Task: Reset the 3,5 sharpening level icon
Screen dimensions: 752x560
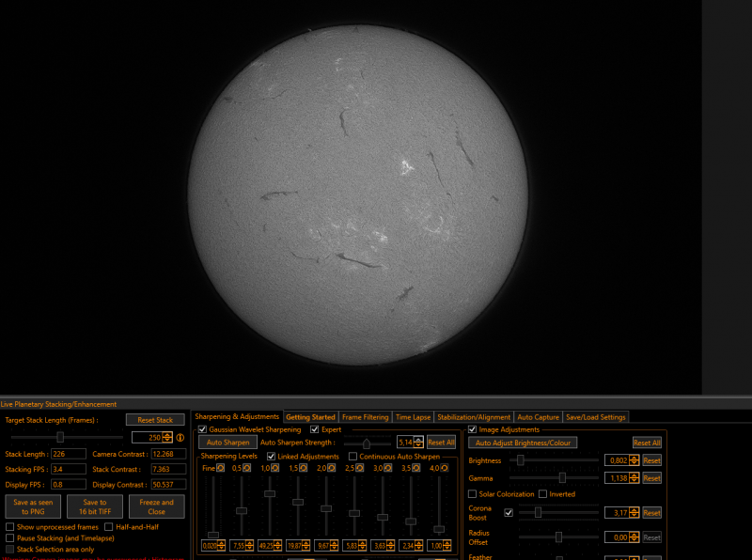Action: (x=416, y=468)
